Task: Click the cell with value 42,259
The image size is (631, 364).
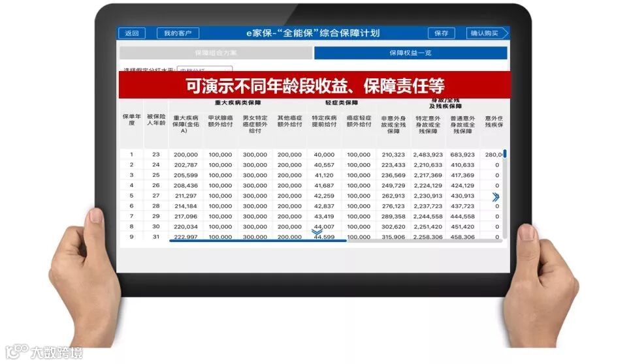Action: [324, 196]
